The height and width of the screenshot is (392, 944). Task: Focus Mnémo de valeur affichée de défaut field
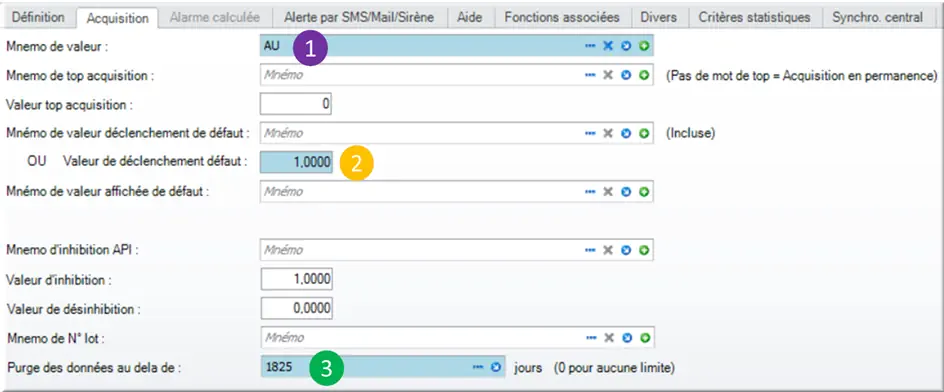(457, 191)
